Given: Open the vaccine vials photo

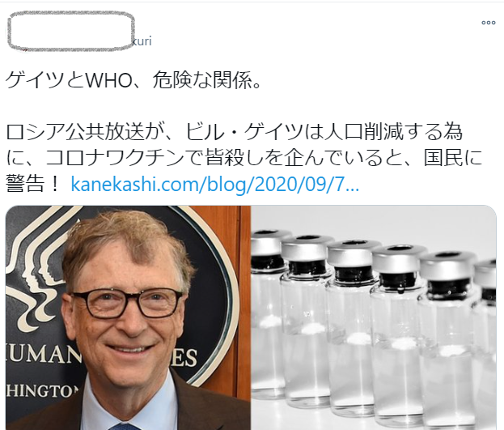Looking at the screenshot, I should [374, 317].
